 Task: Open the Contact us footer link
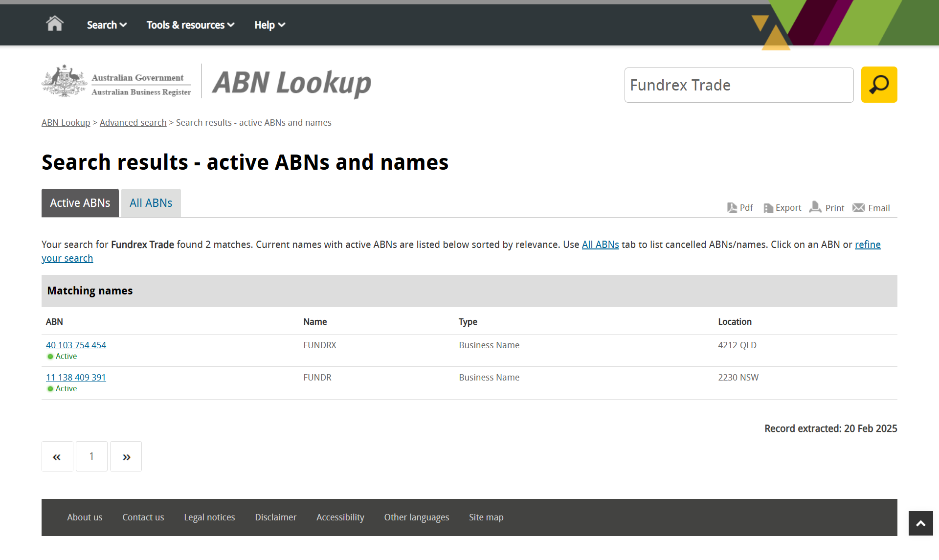[x=143, y=517]
